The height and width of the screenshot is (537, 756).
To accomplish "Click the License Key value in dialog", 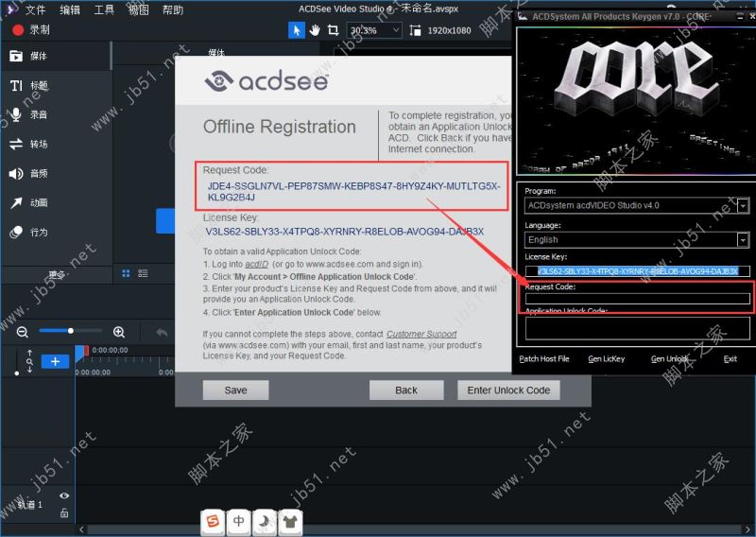I will (344, 232).
